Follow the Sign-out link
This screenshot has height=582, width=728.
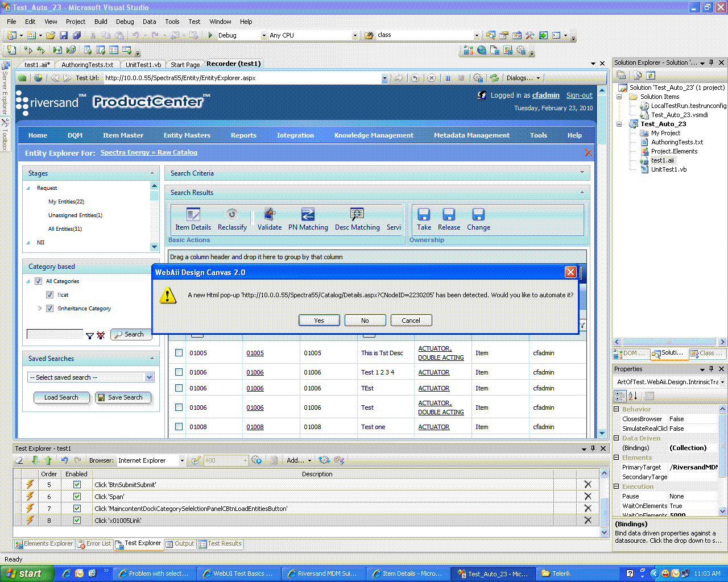coord(579,95)
